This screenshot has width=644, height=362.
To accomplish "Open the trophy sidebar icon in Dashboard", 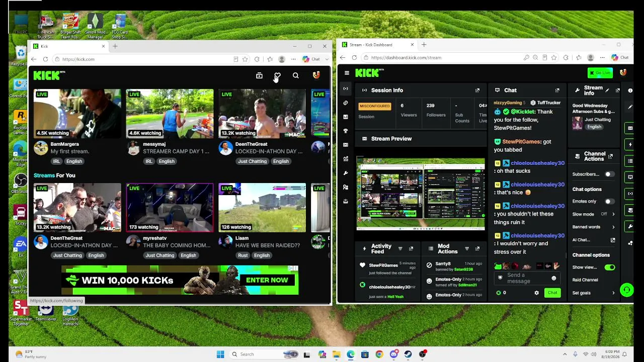I will (345, 131).
